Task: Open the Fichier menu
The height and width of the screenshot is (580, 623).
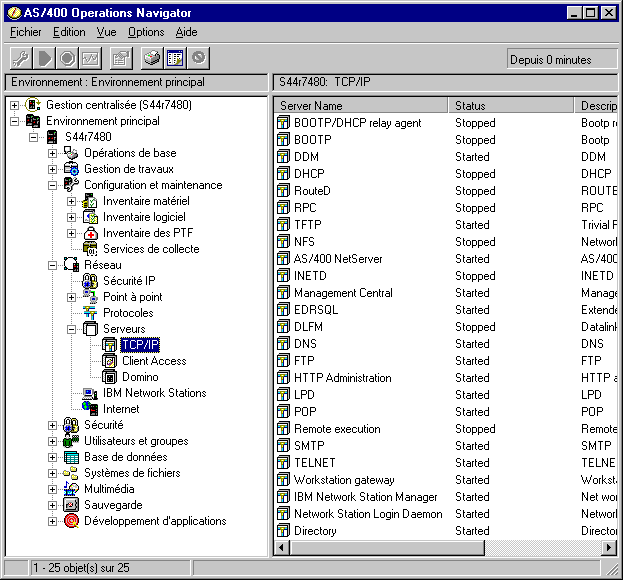Action: (25, 32)
